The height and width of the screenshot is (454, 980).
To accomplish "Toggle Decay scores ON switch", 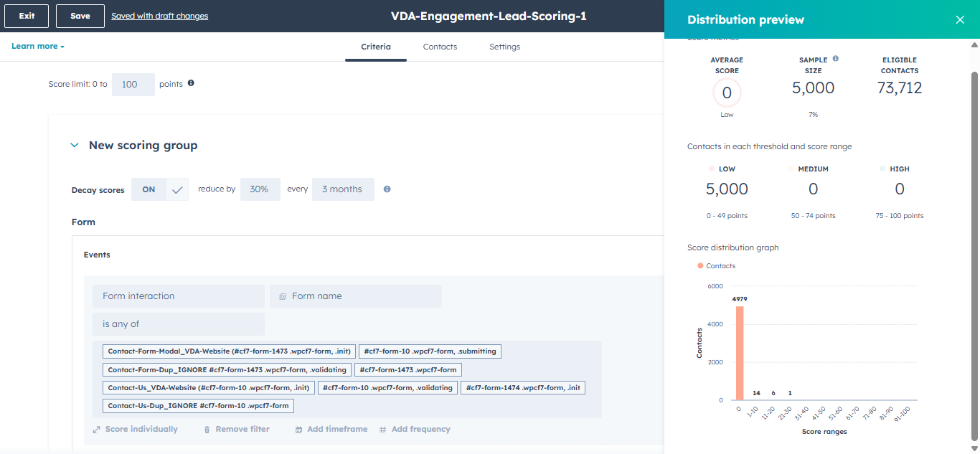I will pyautogui.click(x=160, y=189).
